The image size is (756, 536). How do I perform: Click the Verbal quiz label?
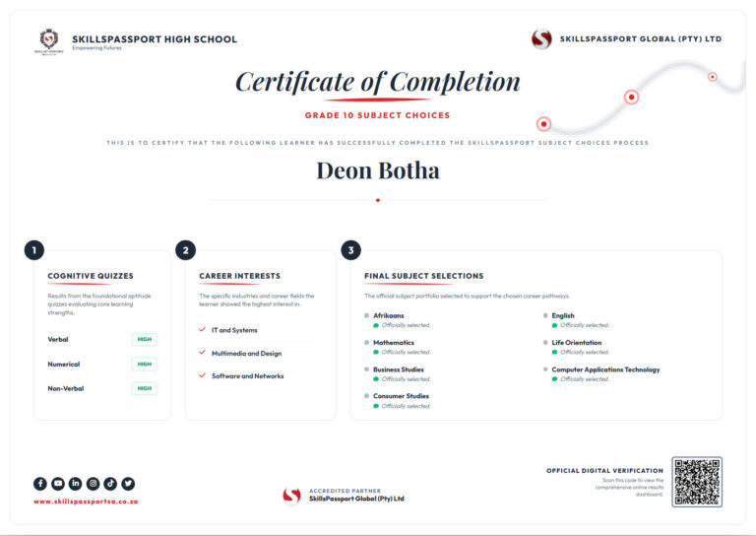pyautogui.click(x=58, y=339)
